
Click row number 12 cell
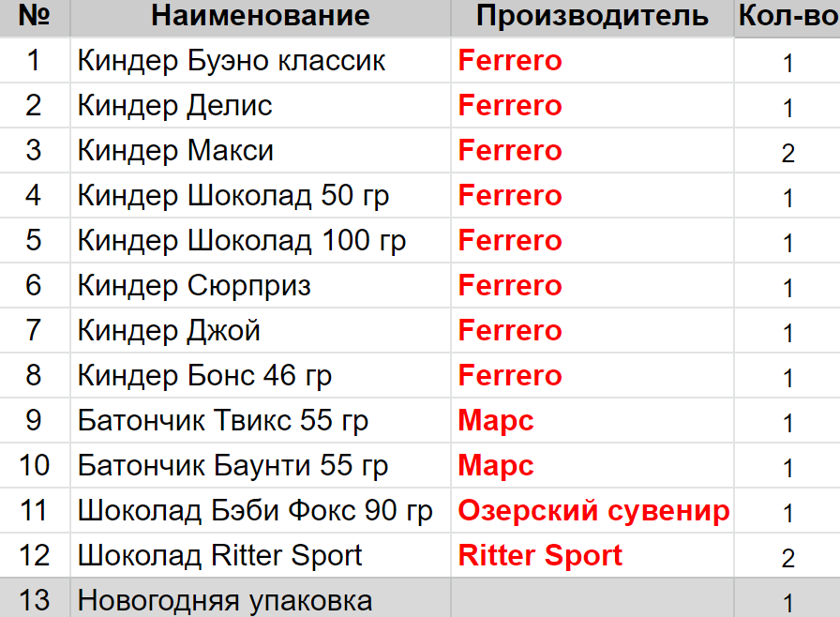(x=34, y=556)
